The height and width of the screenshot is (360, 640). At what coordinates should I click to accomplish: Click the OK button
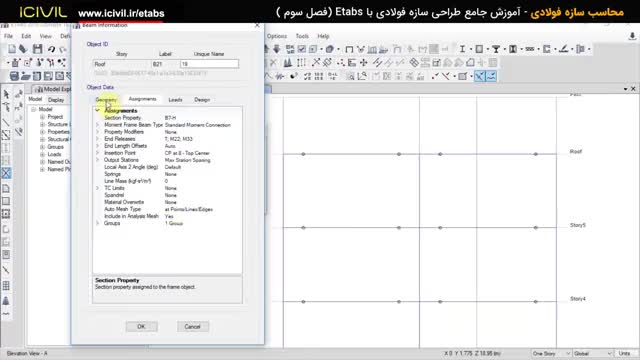click(141, 327)
